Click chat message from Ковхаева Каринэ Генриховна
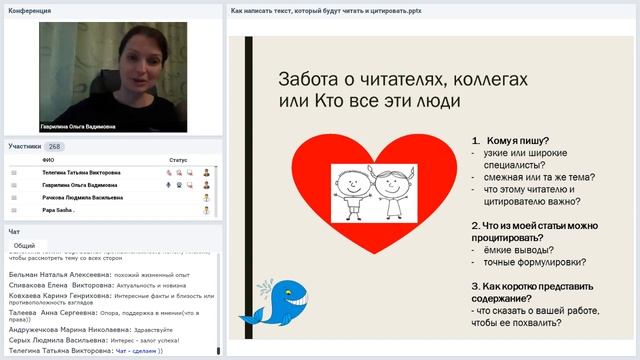 pos(111,299)
